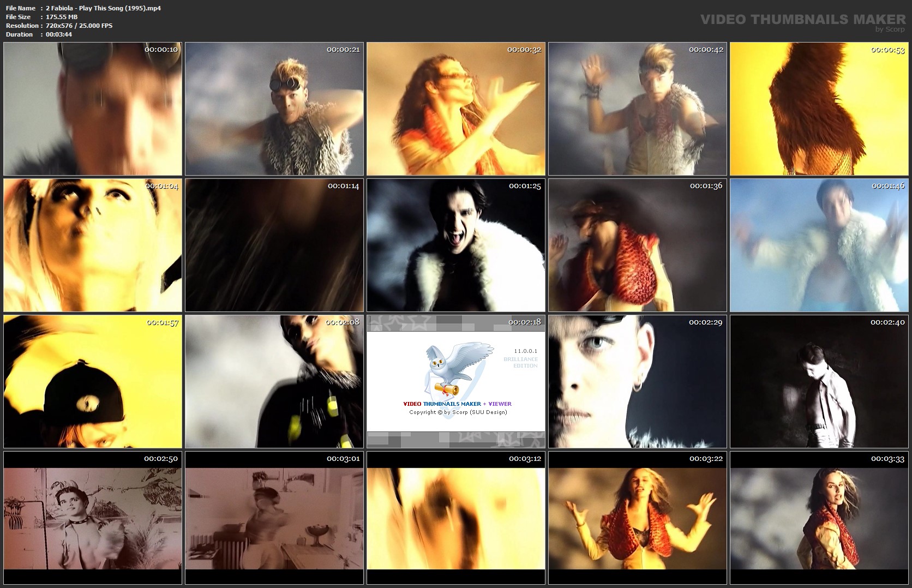Click the 'File Name' label

coord(21,8)
